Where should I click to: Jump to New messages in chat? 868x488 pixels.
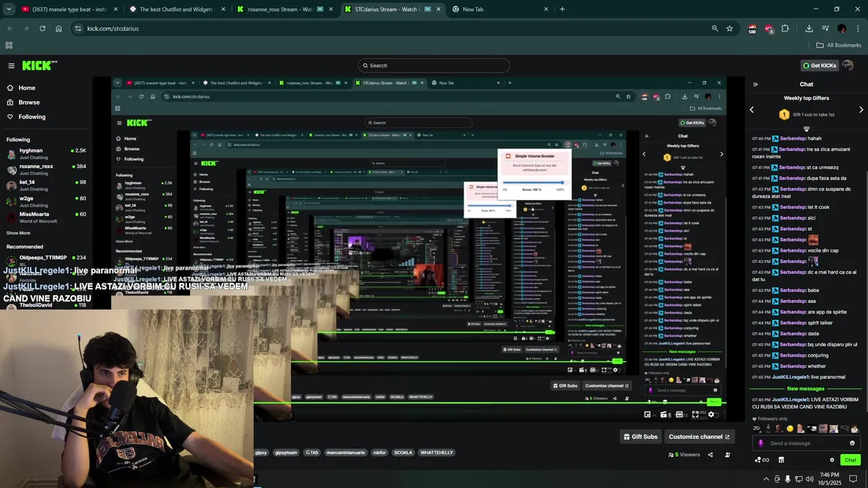coord(806,389)
